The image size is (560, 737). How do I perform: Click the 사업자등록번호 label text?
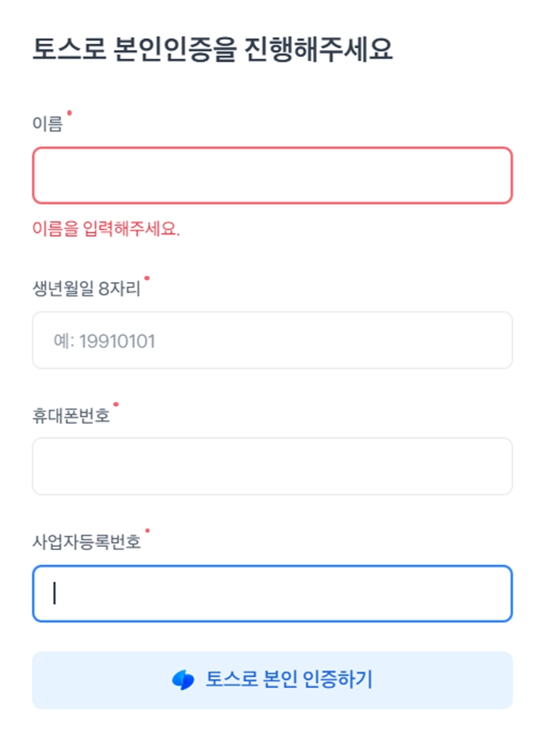(x=86, y=543)
